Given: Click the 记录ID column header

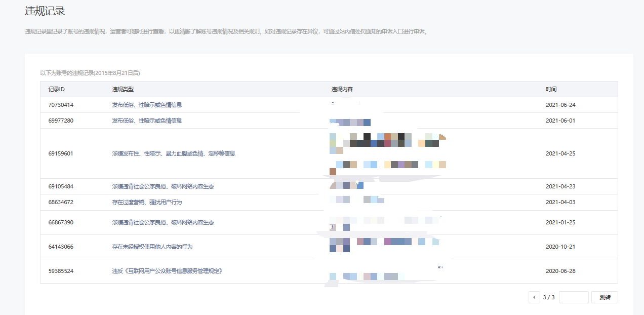Looking at the screenshot, I should 57,89.
